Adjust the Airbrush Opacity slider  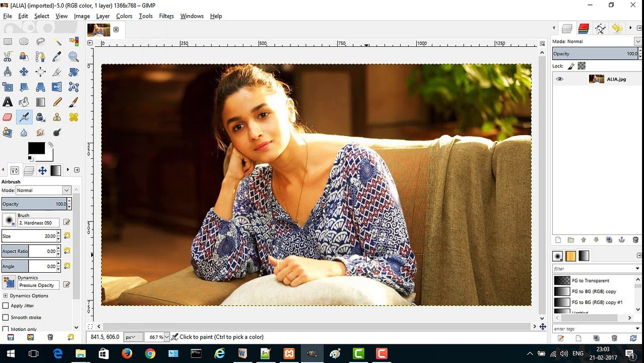tap(34, 204)
